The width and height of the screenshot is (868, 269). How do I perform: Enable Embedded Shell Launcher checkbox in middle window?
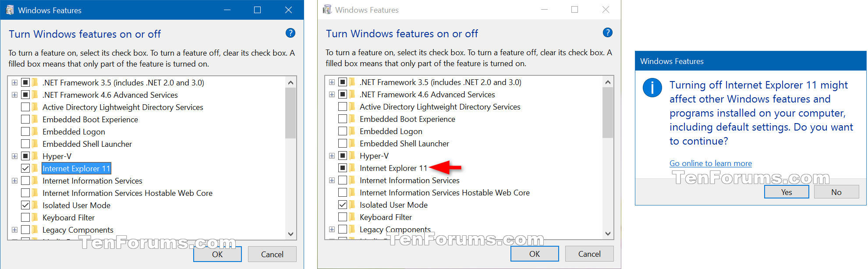[x=343, y=143]
